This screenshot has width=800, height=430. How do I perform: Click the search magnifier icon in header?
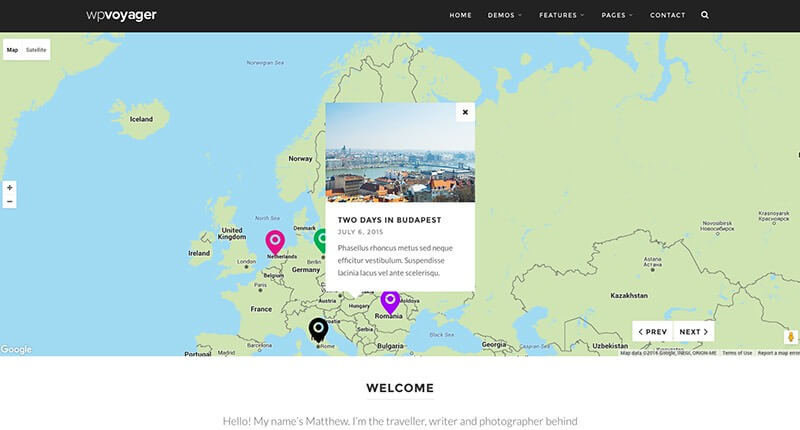[x=705, y=15]
